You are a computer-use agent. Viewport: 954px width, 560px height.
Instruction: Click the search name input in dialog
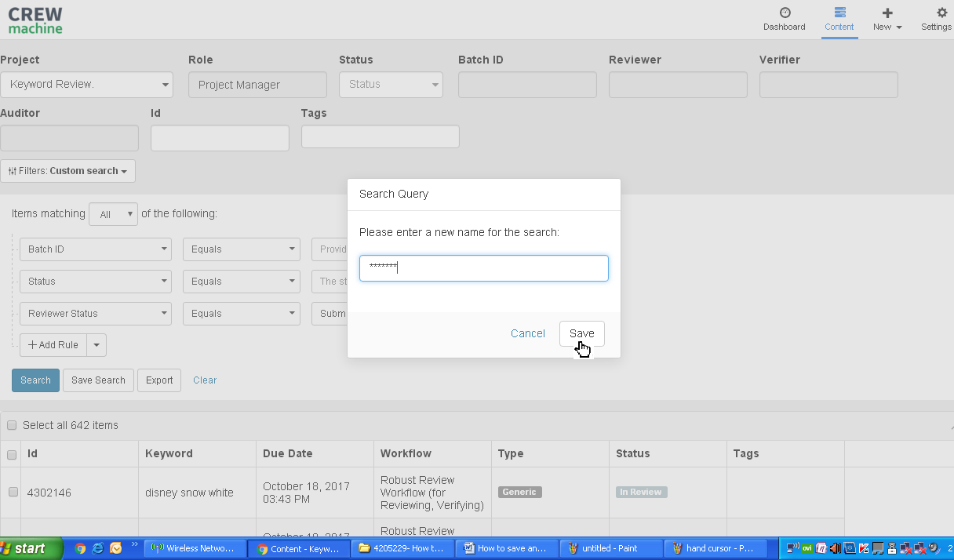484,267
